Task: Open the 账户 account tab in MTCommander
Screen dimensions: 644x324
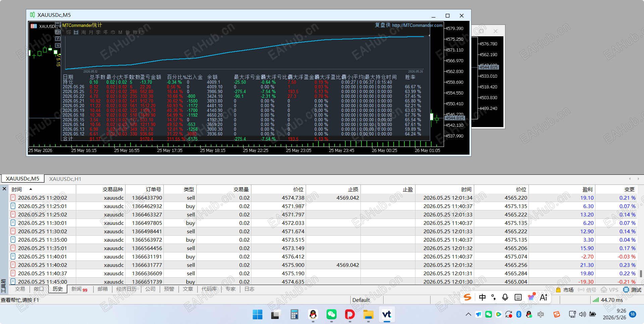Action: point(138,32)
